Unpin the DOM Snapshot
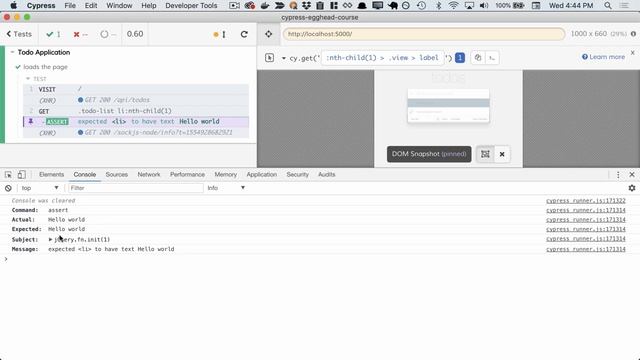 [502, 154]
